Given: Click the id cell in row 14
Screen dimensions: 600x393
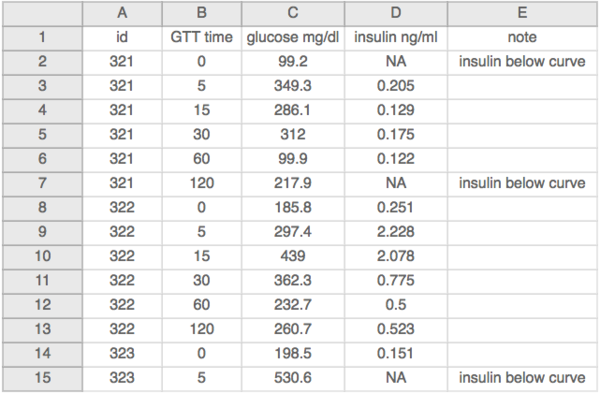Looking at the screenshot, I should (x=122, y=354).
